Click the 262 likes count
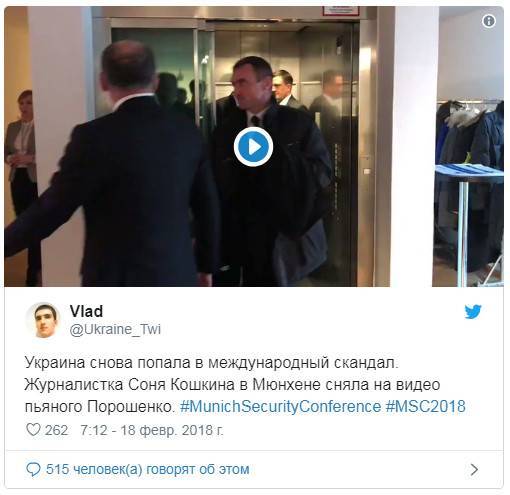510x495 pixels. tap(56, 430)
